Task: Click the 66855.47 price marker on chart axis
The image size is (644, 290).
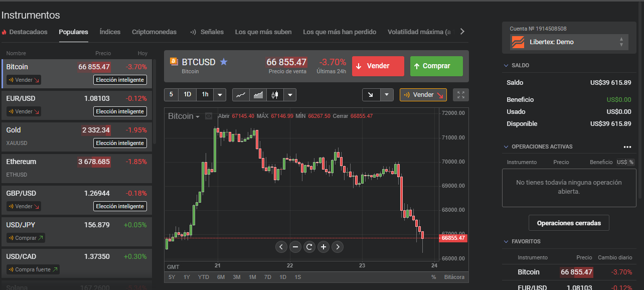Action: point(453,238)
